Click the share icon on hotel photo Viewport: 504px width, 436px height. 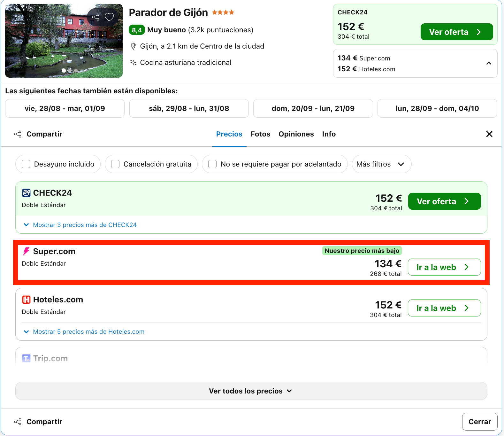tap(95, 17)
